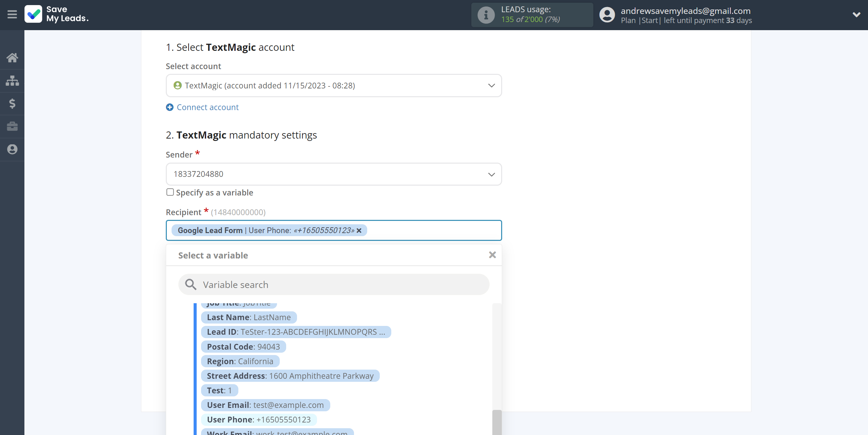Select the Street Address variable
868x435 pixels.
[290, 376]
